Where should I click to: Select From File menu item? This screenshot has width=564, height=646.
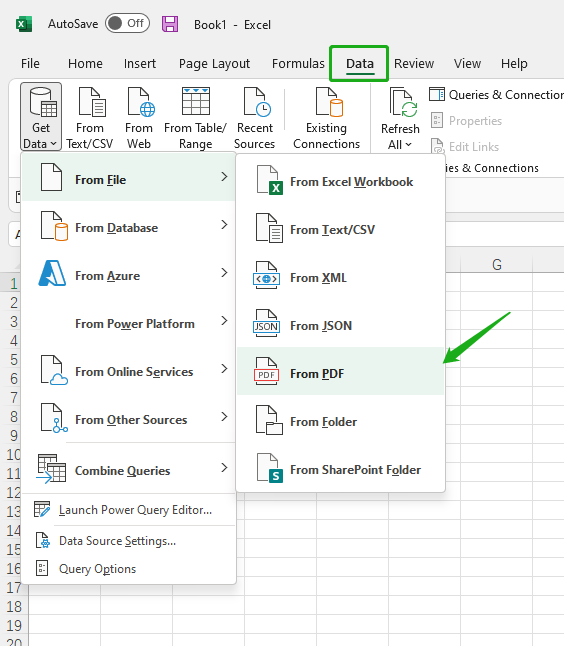point(128,177)
